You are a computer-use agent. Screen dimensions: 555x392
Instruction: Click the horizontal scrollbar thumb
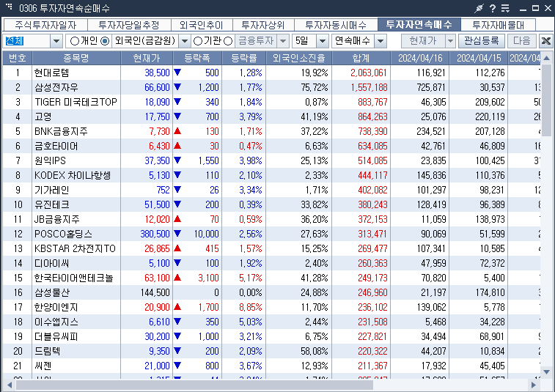point(194,385)
